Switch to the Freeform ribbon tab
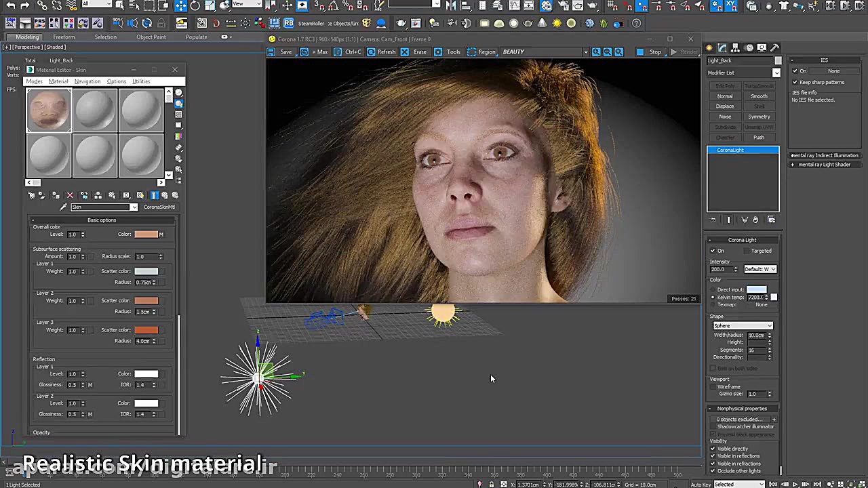 64,37
